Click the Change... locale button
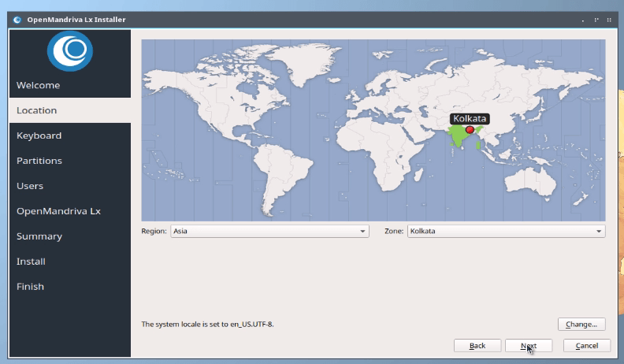Screen dimensions: 624x364 [581, 325]
